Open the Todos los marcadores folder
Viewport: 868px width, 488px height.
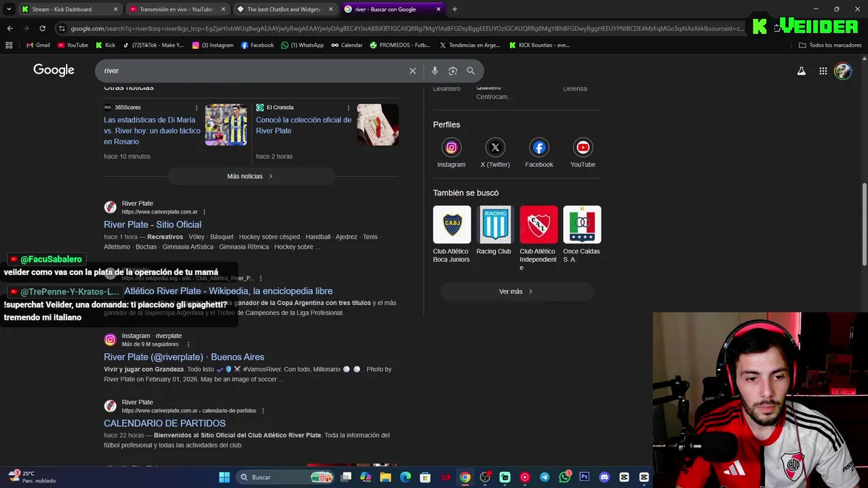coord(830,45)
